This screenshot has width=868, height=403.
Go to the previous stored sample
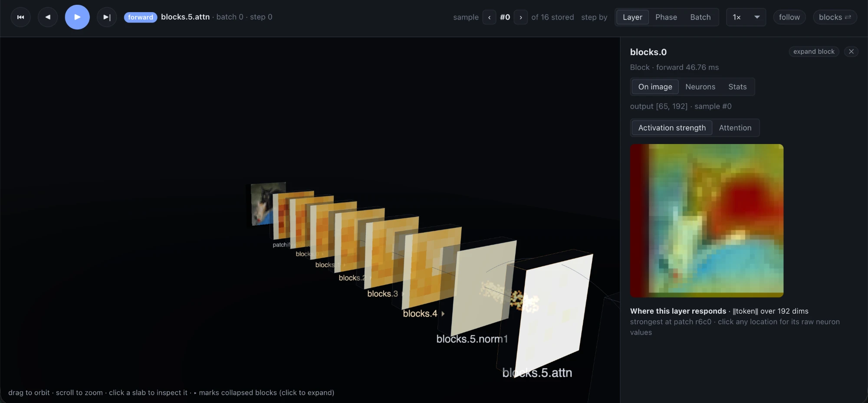coord(489,17)
